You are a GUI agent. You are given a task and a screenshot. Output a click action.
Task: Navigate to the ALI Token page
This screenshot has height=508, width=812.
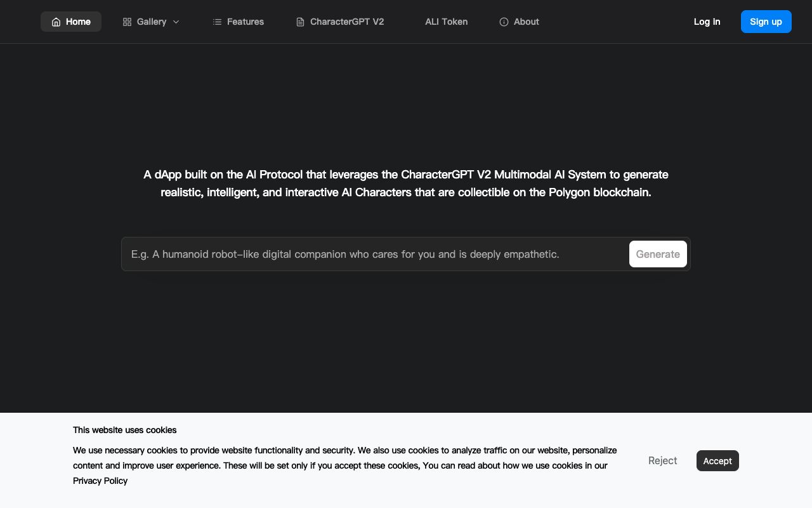click(x=446, y=22)
